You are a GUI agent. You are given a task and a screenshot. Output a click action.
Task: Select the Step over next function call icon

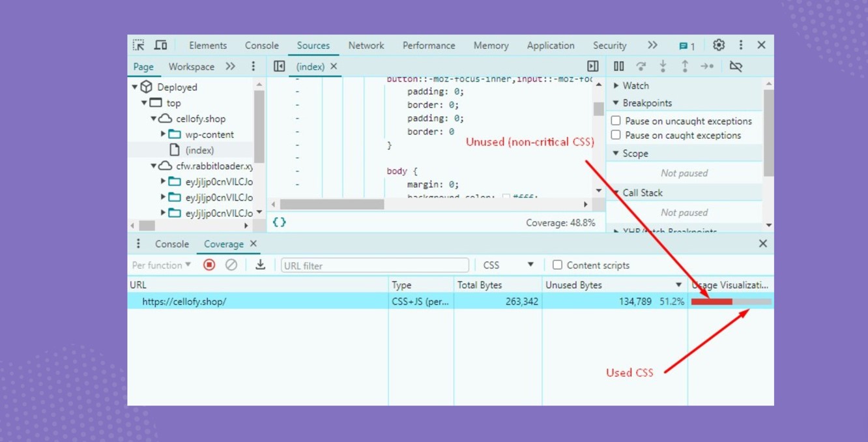[641, 66]
